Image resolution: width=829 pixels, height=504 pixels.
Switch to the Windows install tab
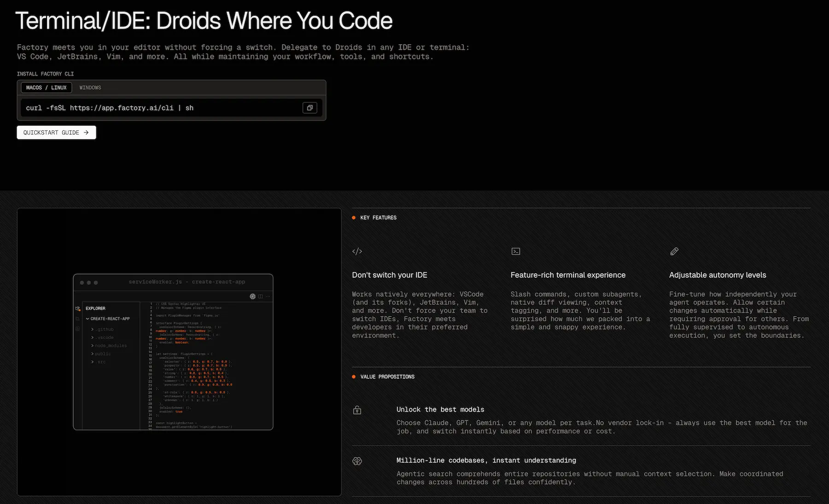[90, 87]
